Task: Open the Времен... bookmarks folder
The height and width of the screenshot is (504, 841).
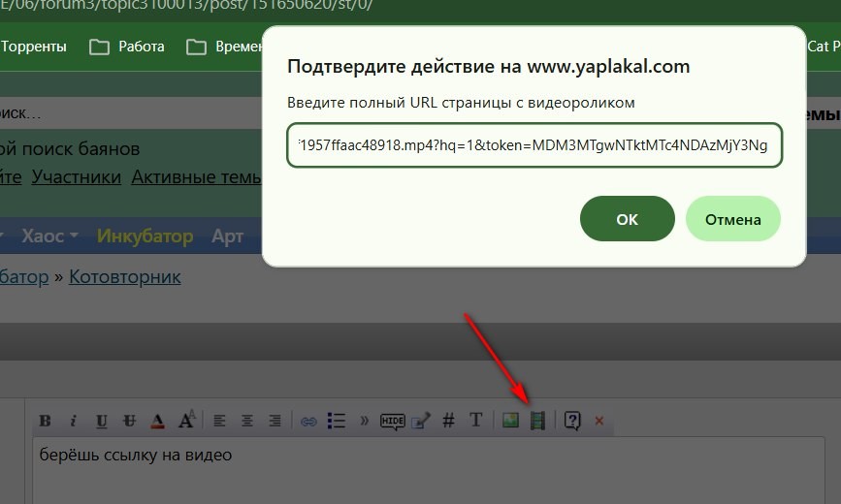Action: (x=224, y=47)
